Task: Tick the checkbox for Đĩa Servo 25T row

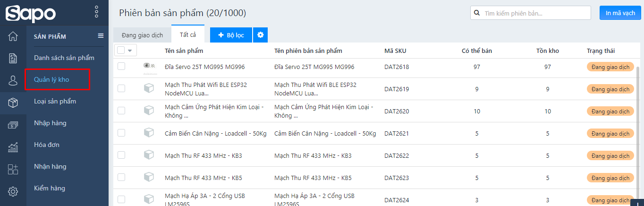Action: pyautogui.click(x=121, y=67)
